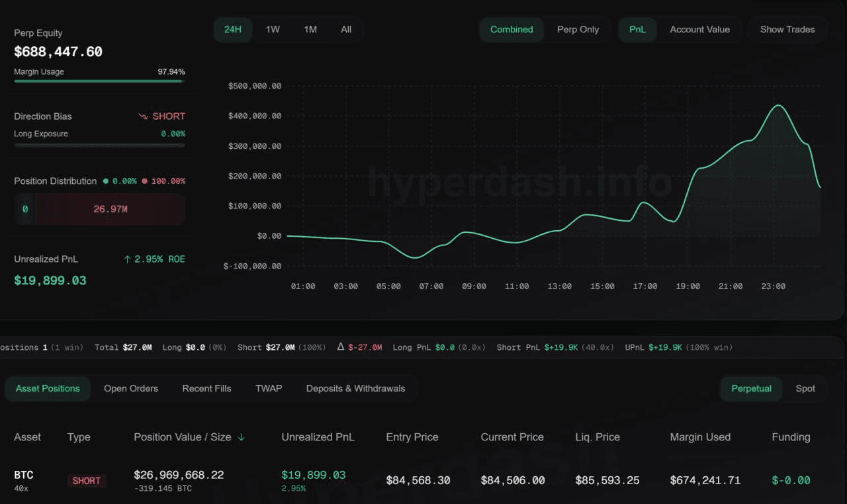This screenshot has width=847, height=504.
Task: Sort by Position Value / Size arrow
Action: click(242, 437)
